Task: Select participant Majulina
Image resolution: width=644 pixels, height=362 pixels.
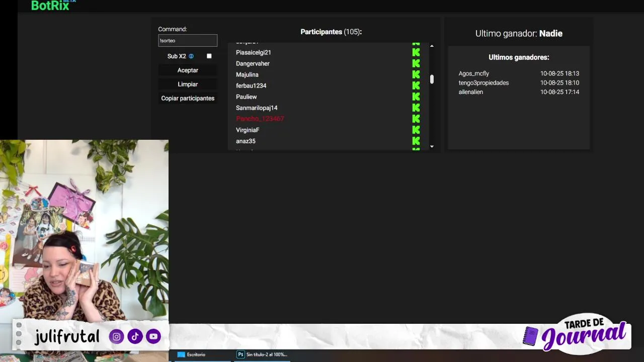Action: [x=247, y=74]
